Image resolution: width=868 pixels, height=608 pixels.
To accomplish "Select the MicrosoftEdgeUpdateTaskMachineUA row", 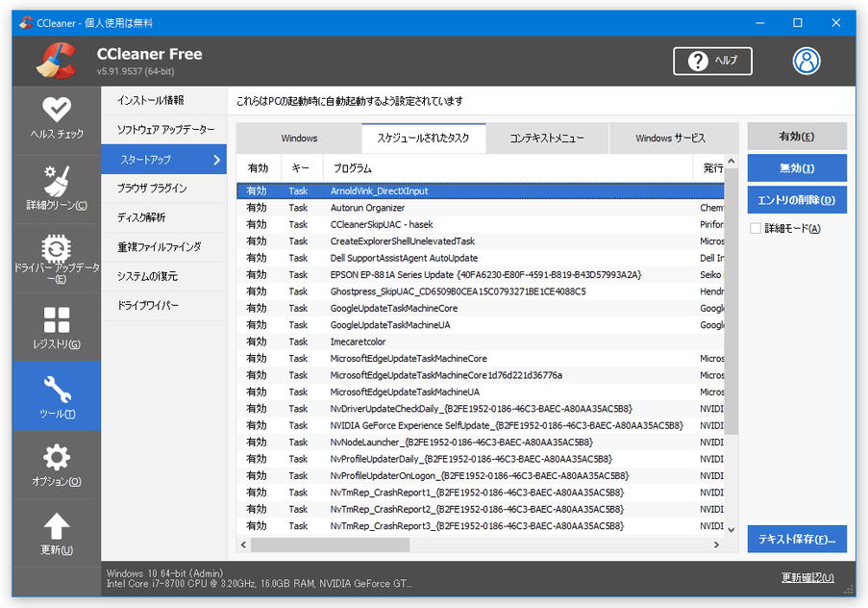I will click(x=481, y=392).
